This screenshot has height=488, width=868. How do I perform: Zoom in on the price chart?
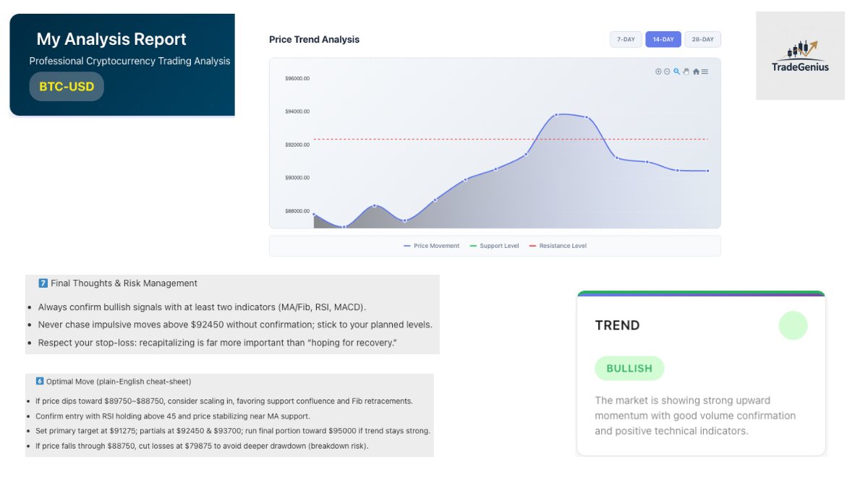[658, 72]
